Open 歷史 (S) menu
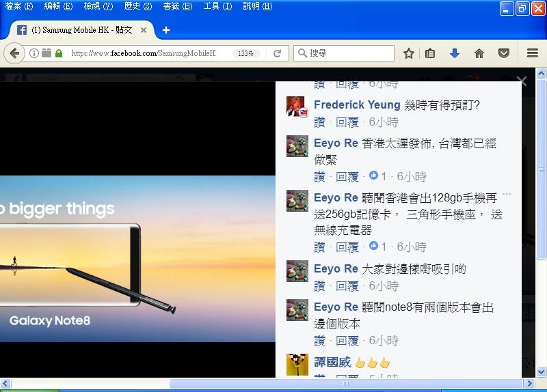The height and width of the screenshot is (392, 547). coord(138,6)
